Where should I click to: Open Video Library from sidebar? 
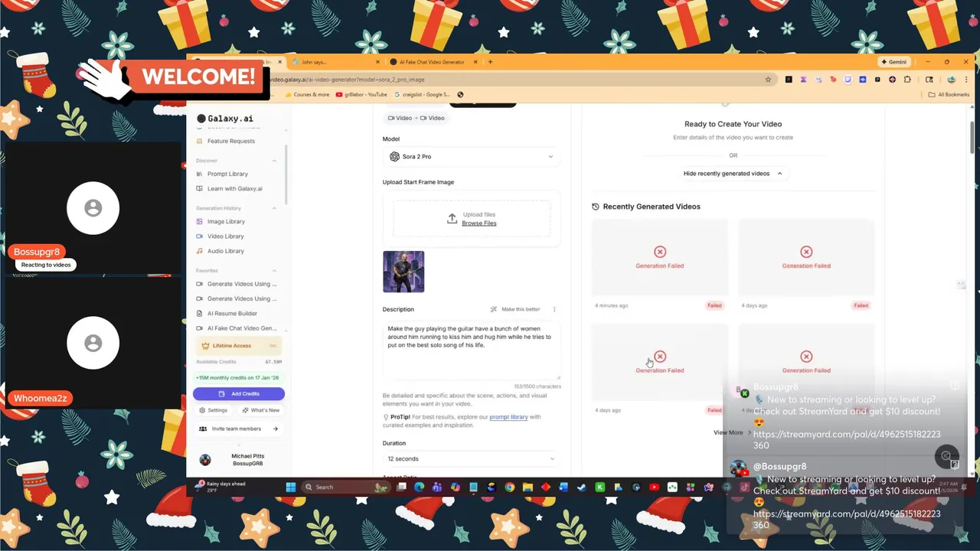pyautogui.click(x=220, y=236)
